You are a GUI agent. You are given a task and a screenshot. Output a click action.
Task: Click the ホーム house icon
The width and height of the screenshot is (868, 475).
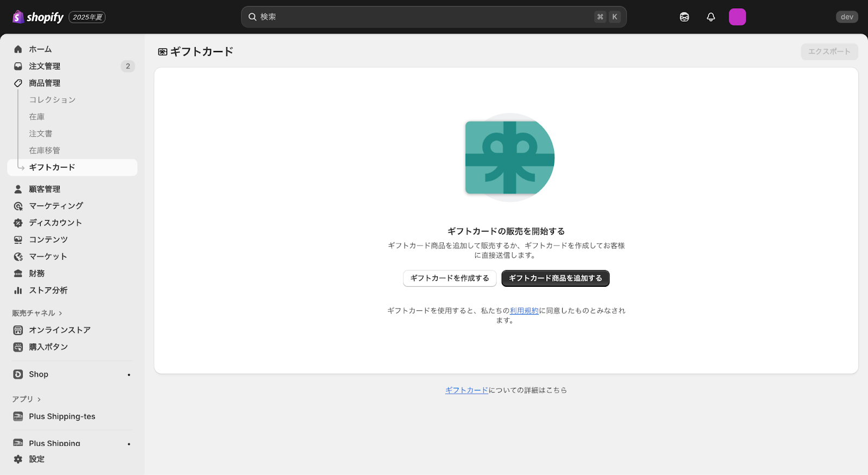point(18,49)
